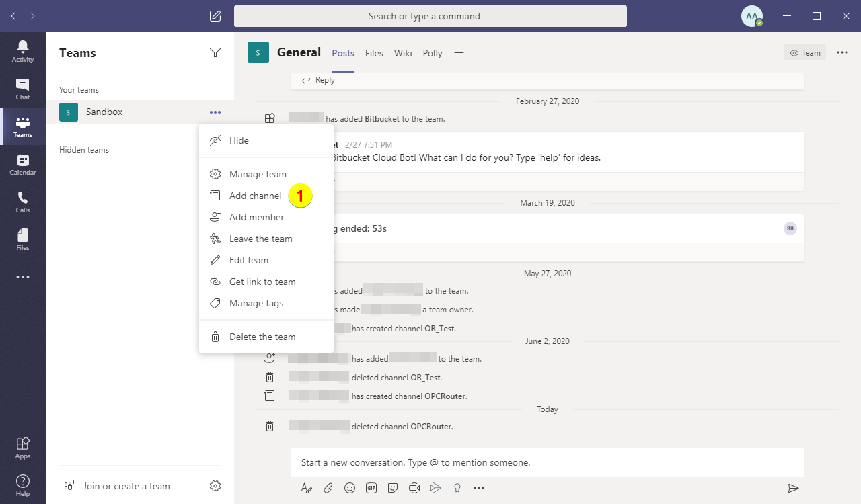View the Team membership button
This screenshot has height=504, width=861.
(x=804, y=52)
